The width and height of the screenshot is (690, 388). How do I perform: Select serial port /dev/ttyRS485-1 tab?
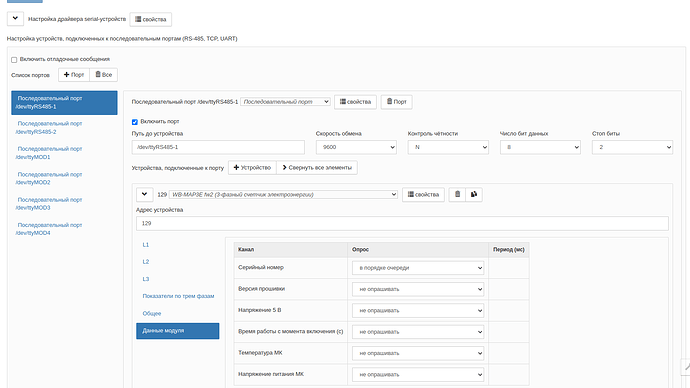click(x=64, y=102)
